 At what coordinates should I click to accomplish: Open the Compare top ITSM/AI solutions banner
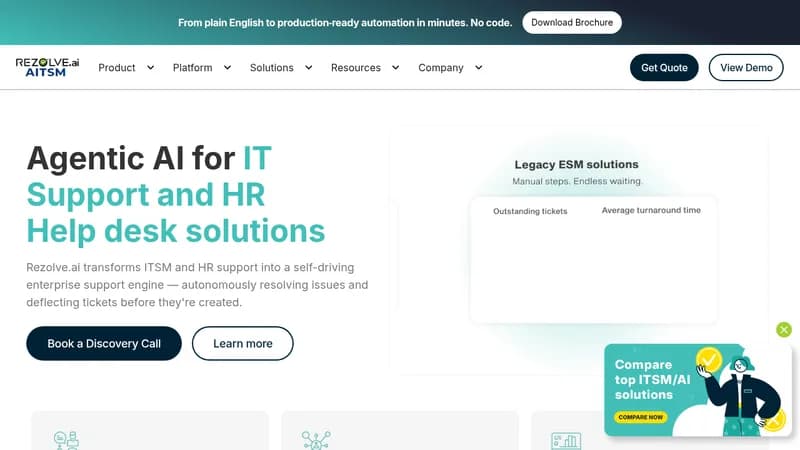697,390
